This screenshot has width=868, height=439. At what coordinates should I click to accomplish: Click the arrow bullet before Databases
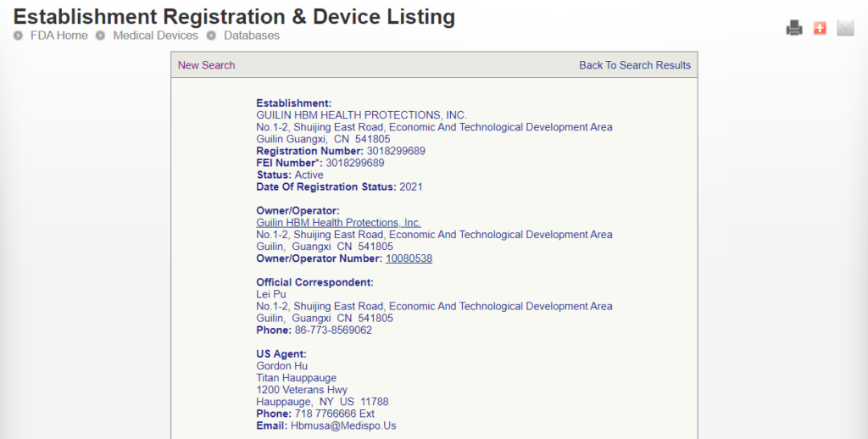[x=211, y=36]
